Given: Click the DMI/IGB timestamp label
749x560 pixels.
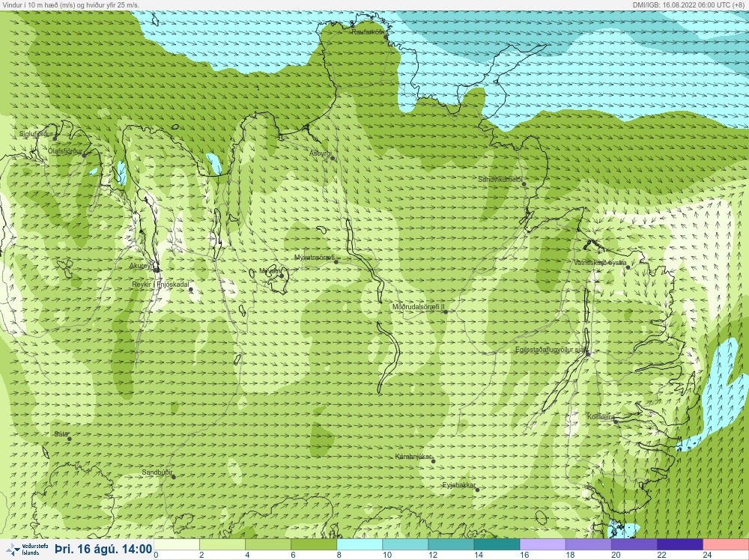Looking at the screenshot, I should click(688, 4).
